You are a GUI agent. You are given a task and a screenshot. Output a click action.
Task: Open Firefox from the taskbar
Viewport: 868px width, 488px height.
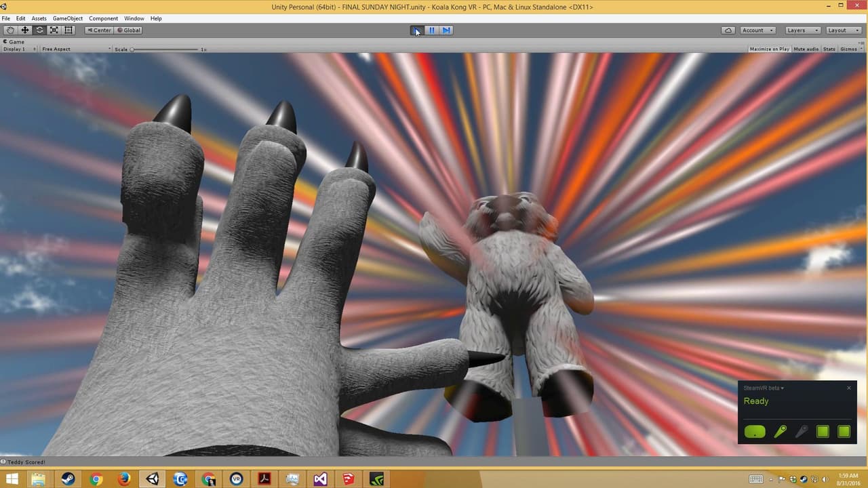click(x=124, y=479)
